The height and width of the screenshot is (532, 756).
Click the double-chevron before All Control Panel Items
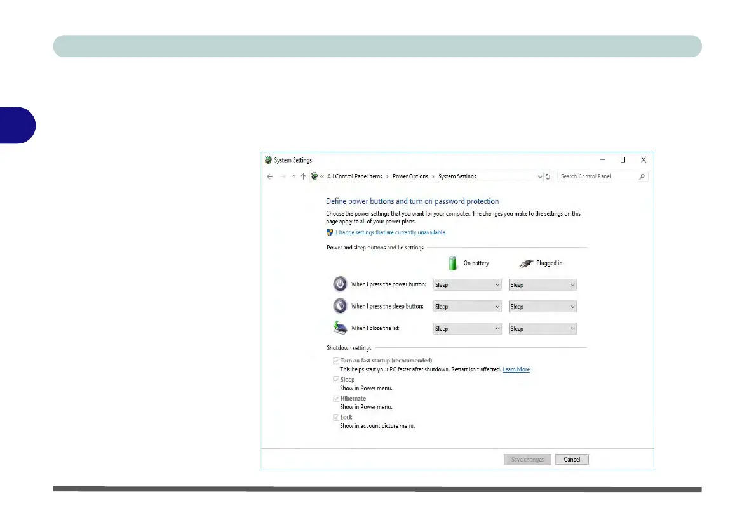(322, 177)
